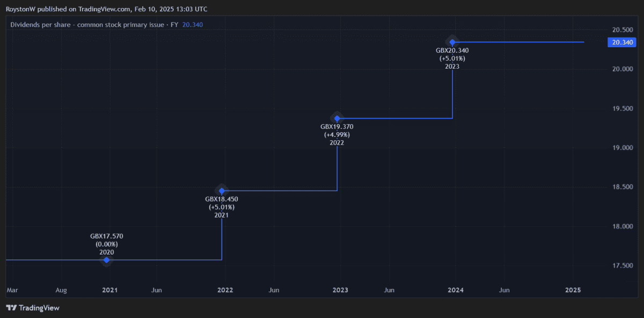The image size is (644, 318).
Task: Select the 2025 label on time axis
Action: pos(573,290)
